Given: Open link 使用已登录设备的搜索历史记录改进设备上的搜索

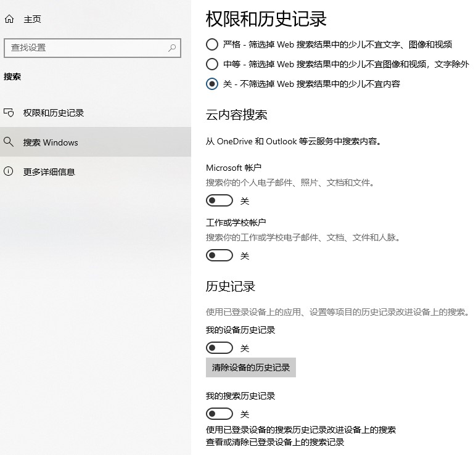Looking at the screenshot, I should pos(300,430).
